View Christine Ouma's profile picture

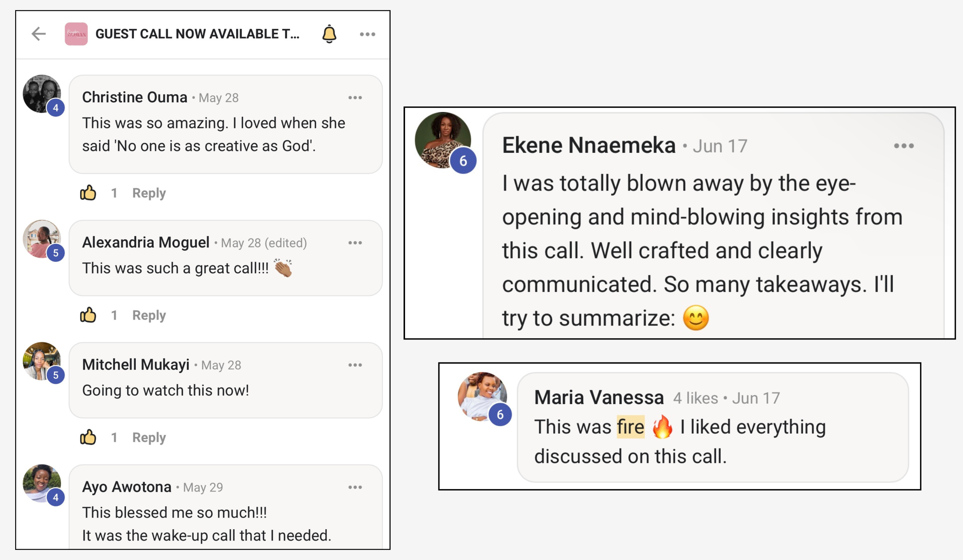coord(42,94)
